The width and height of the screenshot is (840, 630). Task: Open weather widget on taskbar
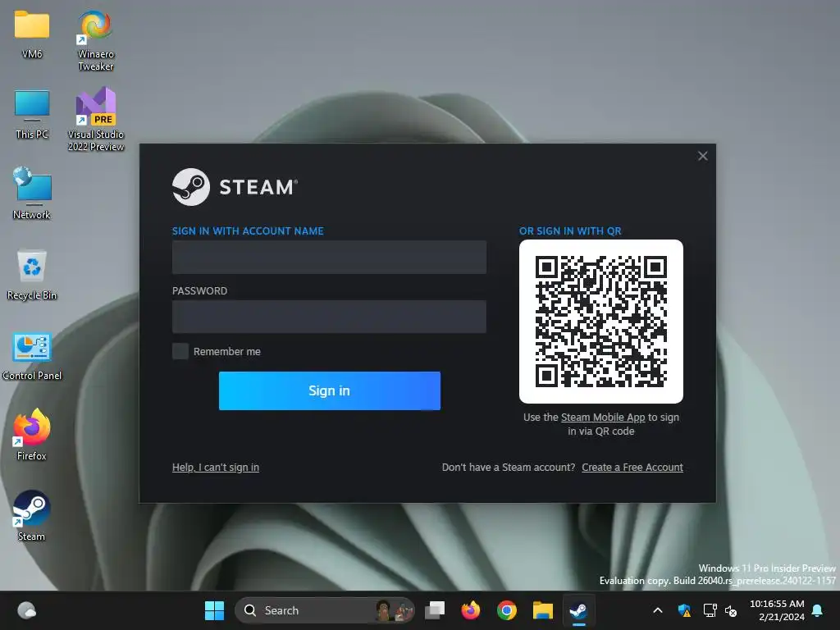pyautogui.click(x=26, y=610)
